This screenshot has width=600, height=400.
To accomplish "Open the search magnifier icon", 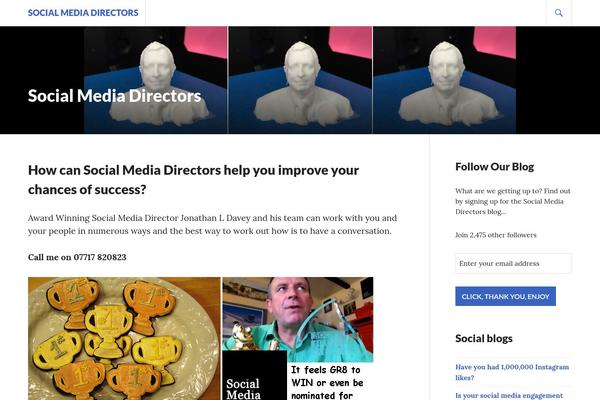I will pyautogui.click(x=559, y=13).
